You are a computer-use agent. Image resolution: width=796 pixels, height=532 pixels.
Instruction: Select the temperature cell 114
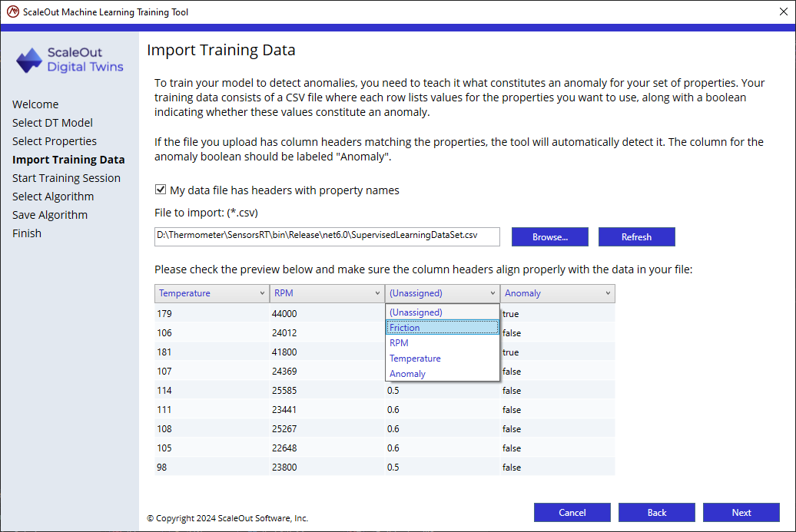point(212,391)
